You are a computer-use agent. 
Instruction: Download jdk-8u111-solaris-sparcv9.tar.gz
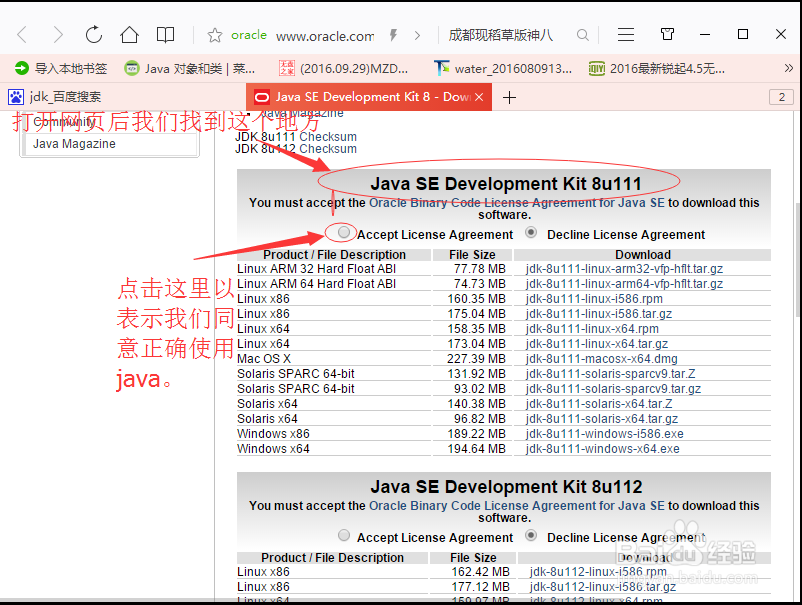pos(613,389)
